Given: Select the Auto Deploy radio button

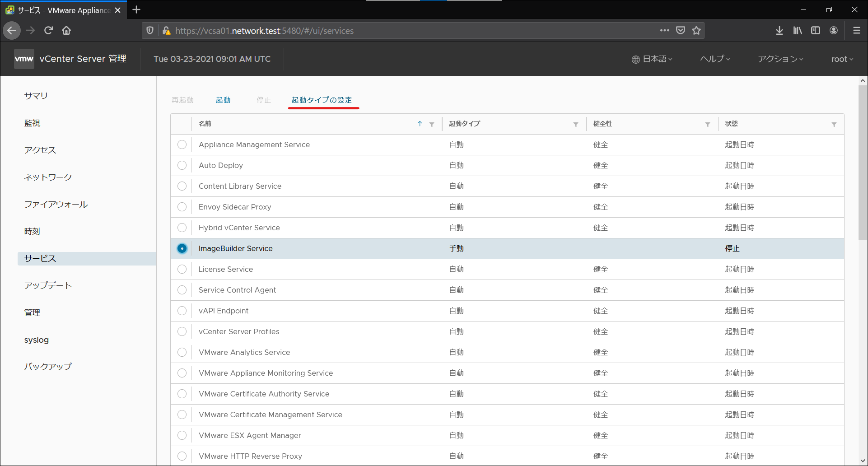Looking at the screenshot, I should [x=182, y=165].
